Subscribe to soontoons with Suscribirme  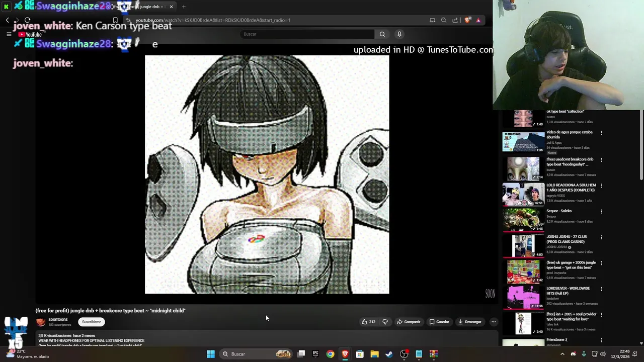pos(92,322)
